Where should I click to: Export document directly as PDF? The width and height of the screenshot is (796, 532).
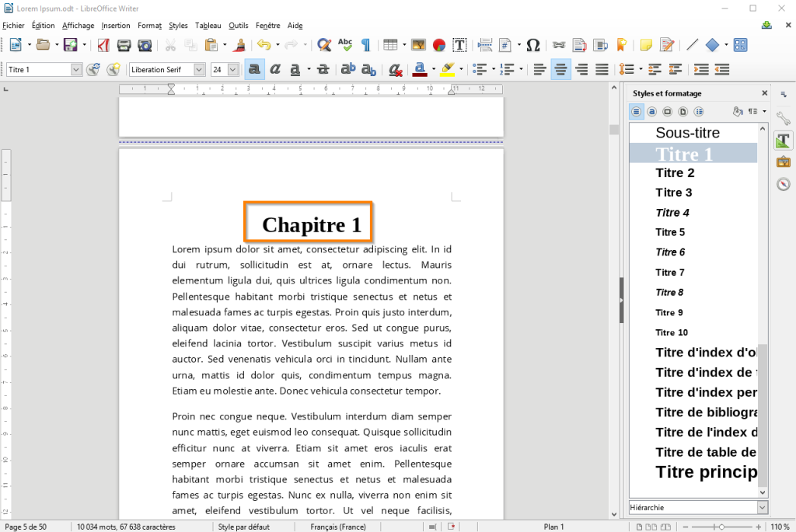point(103,45)
